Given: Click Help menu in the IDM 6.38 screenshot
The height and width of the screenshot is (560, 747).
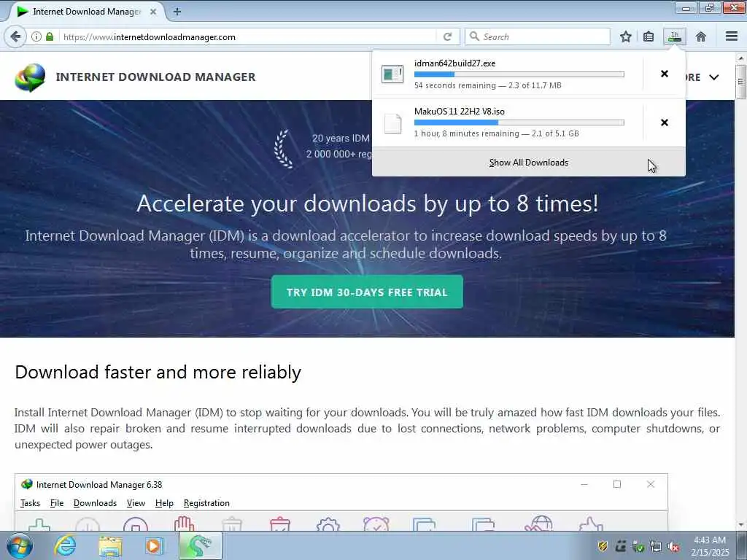Looking at the screenshot, I should click(164, 503).
